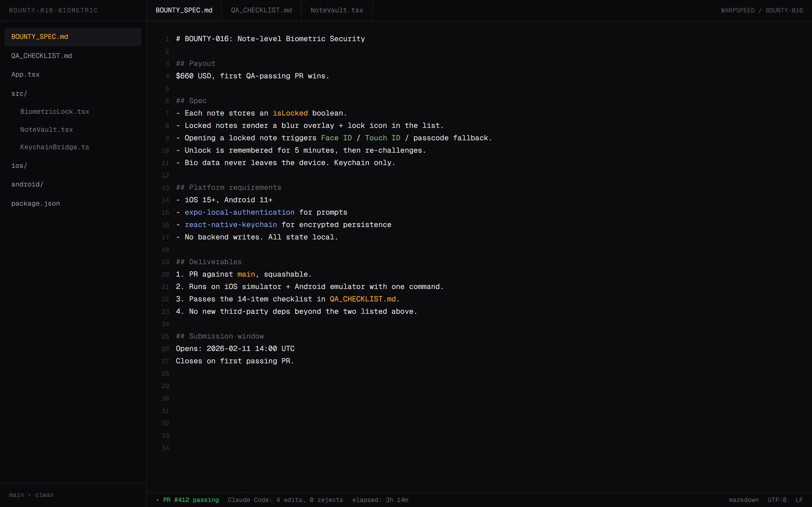Open BiometricLock.tsx from the sidebar
This screenshot has width=812, height=507.
[x=55, y=111]
